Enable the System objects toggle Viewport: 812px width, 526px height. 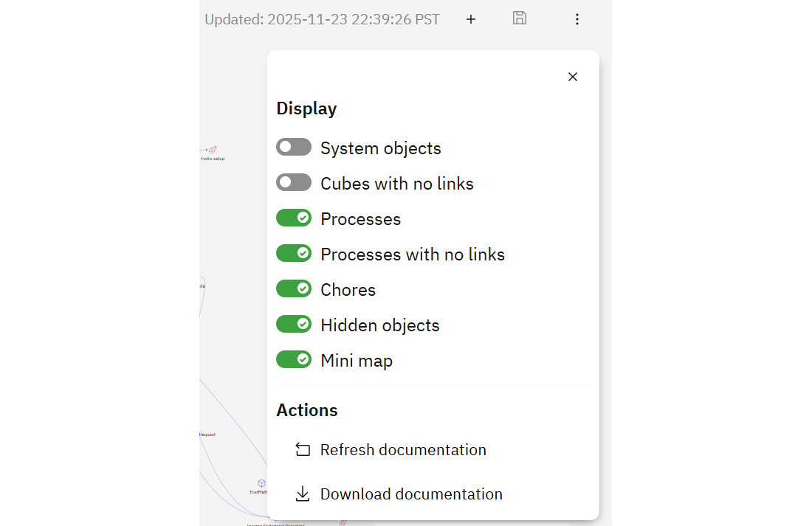click(x=294, y=146)
